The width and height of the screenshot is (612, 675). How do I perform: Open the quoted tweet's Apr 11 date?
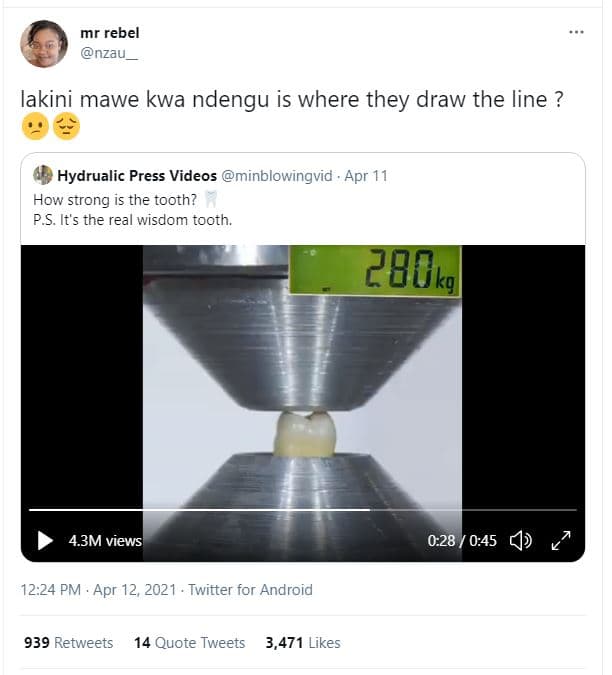(366, 176)
